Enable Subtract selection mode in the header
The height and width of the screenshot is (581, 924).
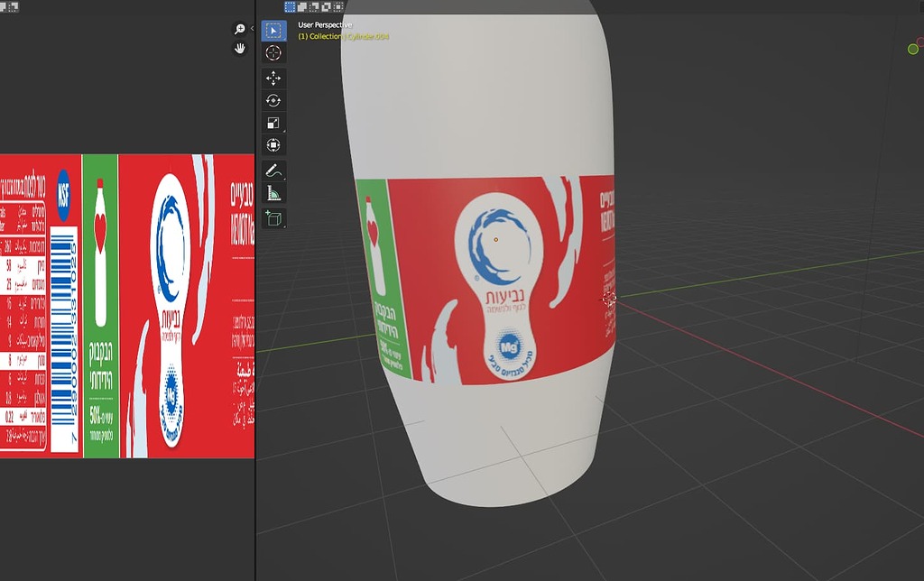click(x=313, y=7)
